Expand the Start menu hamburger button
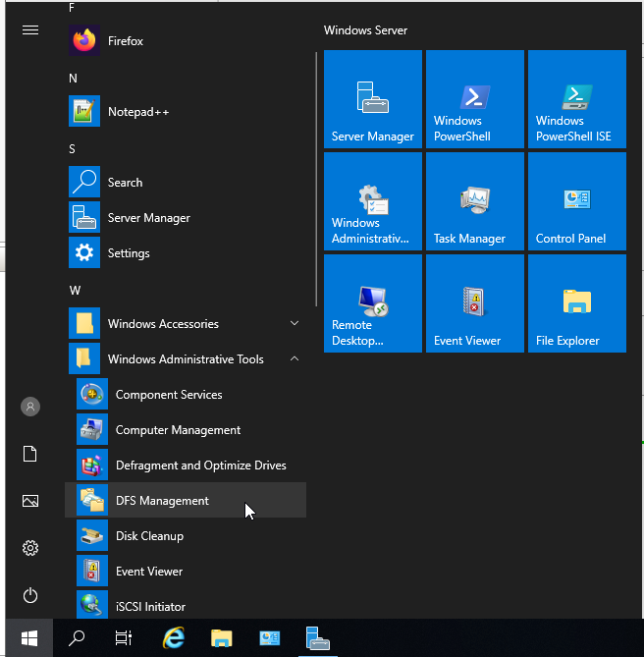644x657 pixels. (x=30, y=30)
